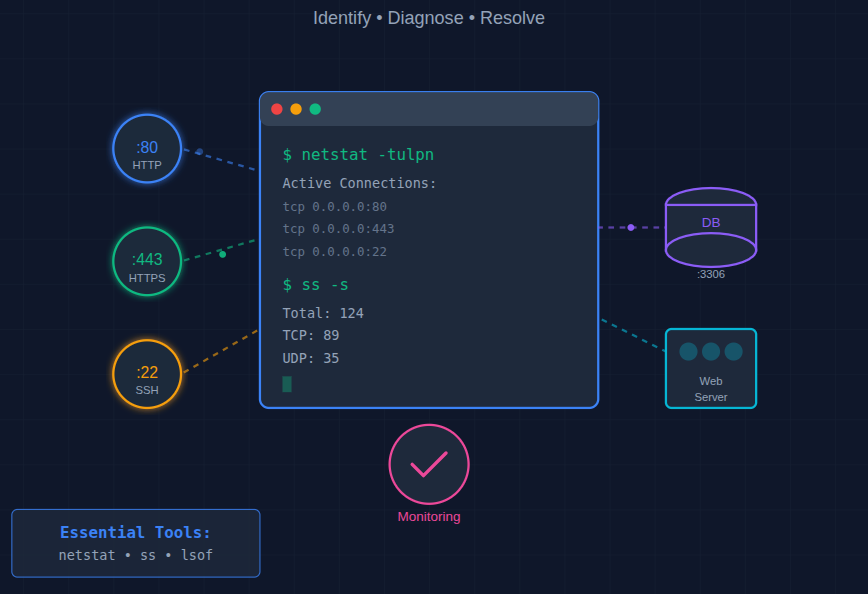Click the Essential Tools panel heading
This screenshot has height=594, width=868.
pyautogui.click(x=135, y=533)
